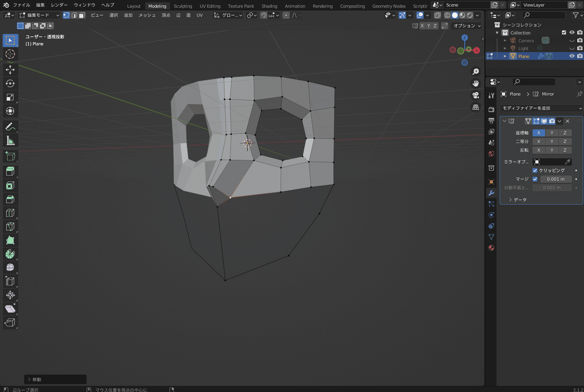The image size is (584, 392).
Task: Hide Plane in viewport via eye icon
Action: (572, 56)
